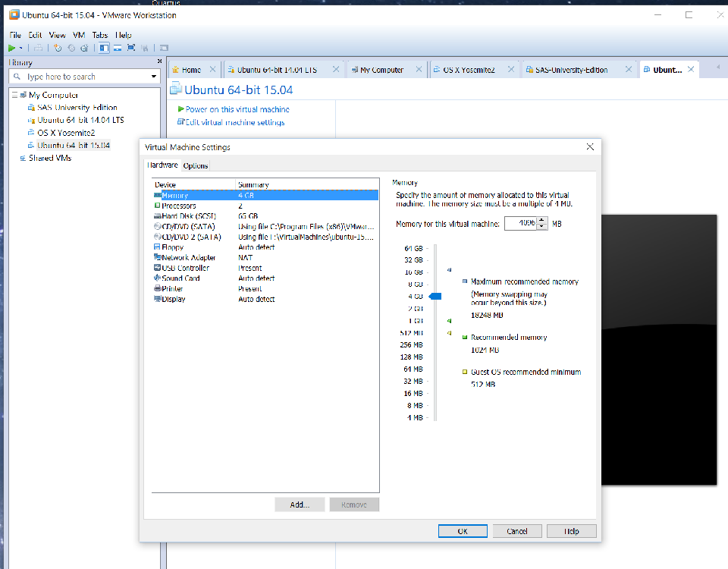Select the Network Adapter device
The width and height of the screenshot is (728, 569).
click(189, 258)
